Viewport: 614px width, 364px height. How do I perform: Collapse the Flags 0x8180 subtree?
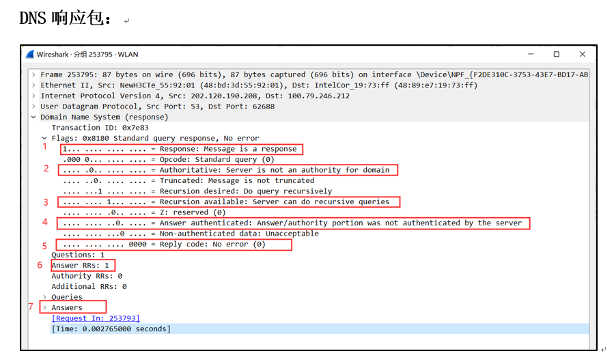44,138
